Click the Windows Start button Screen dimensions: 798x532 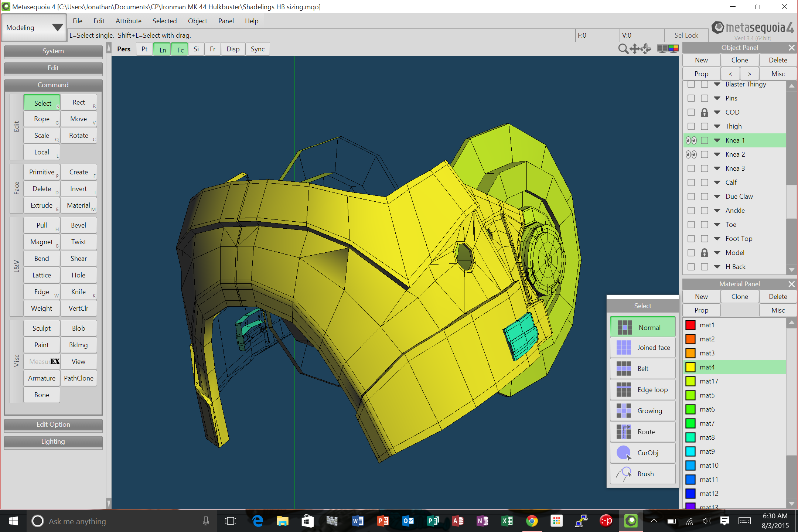(x=13, y=521)
